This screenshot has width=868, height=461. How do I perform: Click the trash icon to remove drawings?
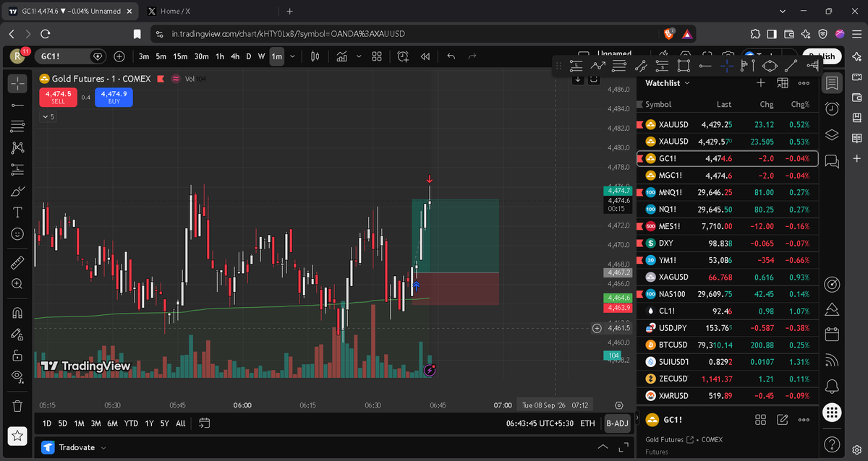click(x=18, y=405)
